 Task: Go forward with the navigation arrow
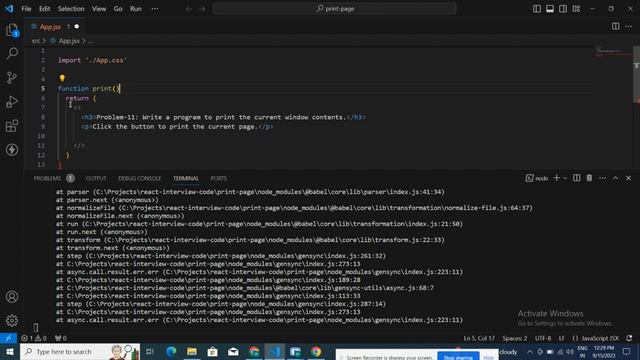pos(202,9)
